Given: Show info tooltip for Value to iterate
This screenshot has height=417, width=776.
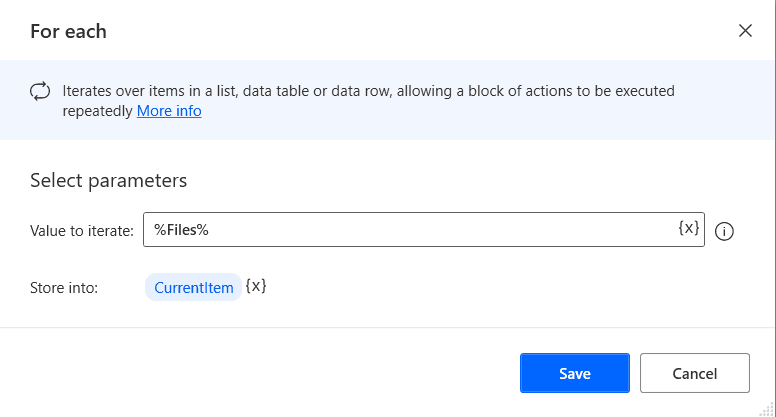Looking at the screenshot, I should tap(726, 231).
